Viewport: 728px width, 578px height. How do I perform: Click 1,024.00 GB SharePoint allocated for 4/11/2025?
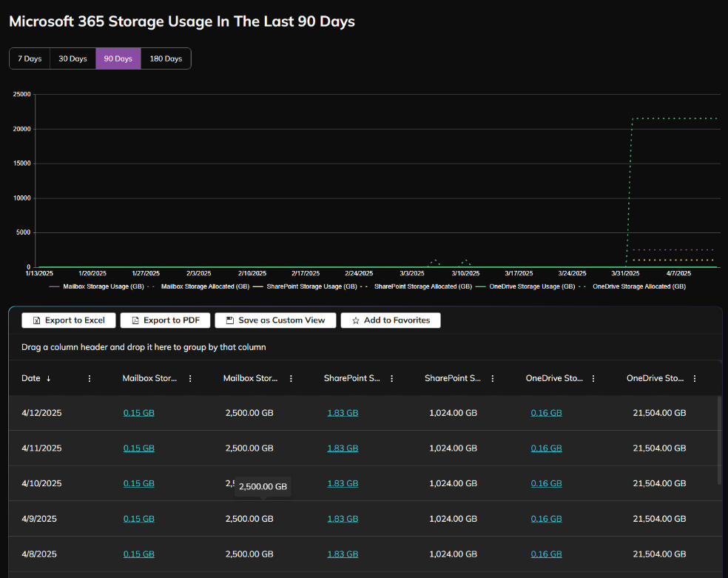[x=453, y=448]
